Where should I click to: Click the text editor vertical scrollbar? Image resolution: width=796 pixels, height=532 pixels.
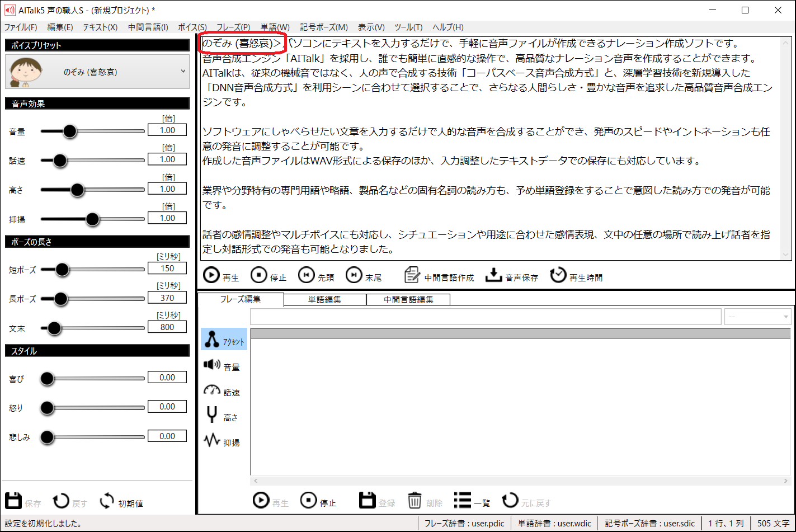tap(786, 148)
